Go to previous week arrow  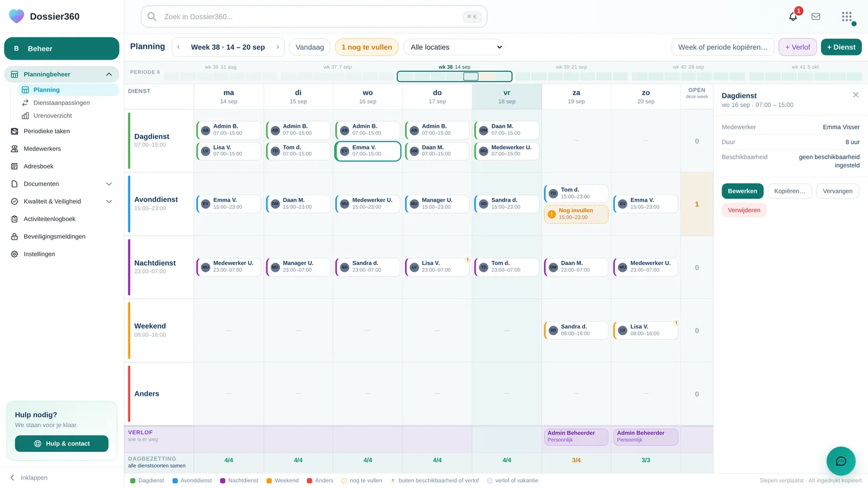(178, 47)
